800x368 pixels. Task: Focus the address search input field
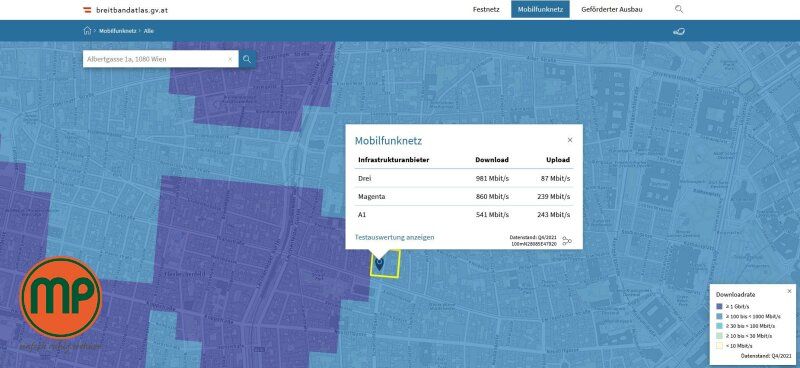coord(155,59)
